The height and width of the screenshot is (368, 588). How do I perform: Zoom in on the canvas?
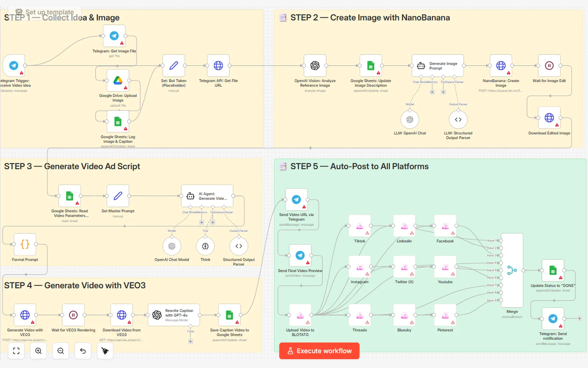coord(39,351)
